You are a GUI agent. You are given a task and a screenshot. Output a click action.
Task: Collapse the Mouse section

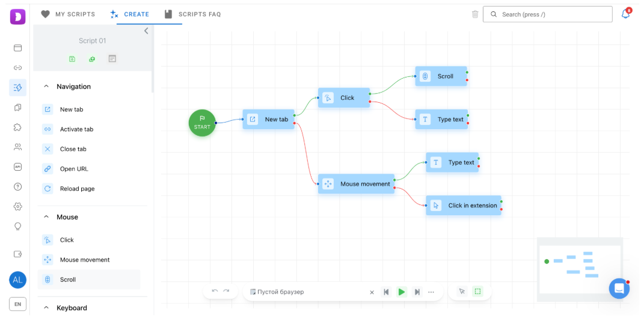(46, 217)
